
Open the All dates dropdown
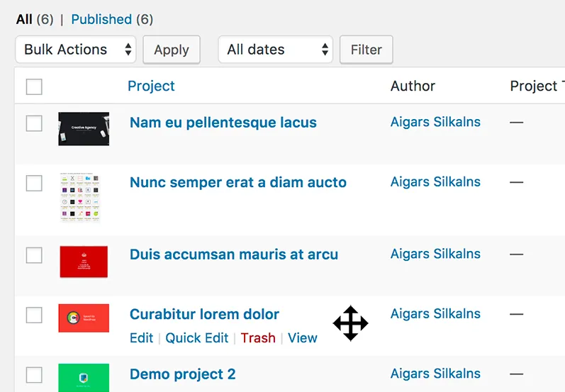[x=275, y=50]
